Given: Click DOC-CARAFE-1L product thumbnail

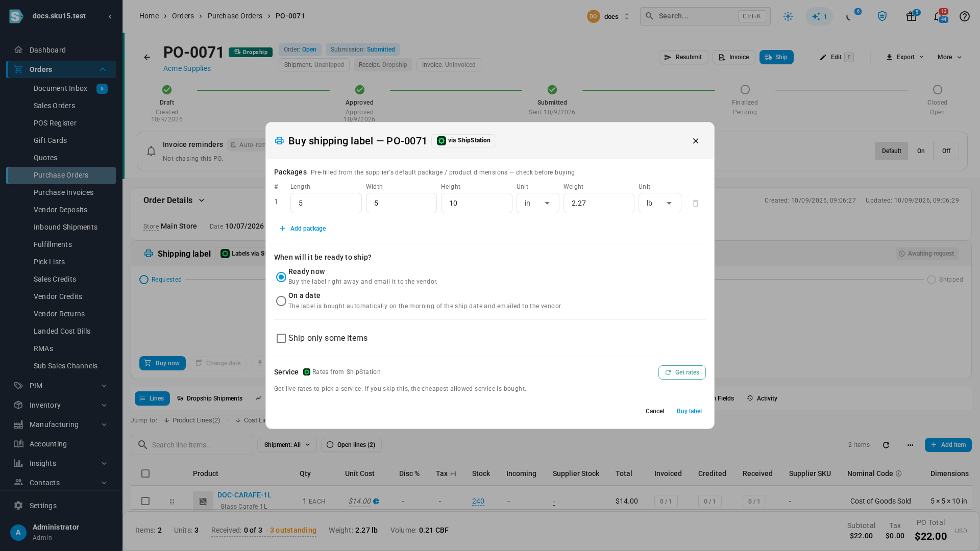Looking at the screenshot, I should coord(203,501).
